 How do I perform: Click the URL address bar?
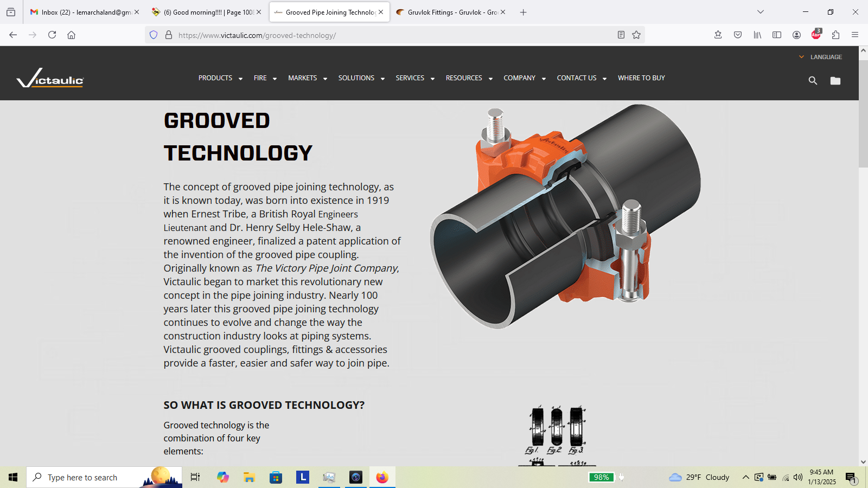coord(394,35)
